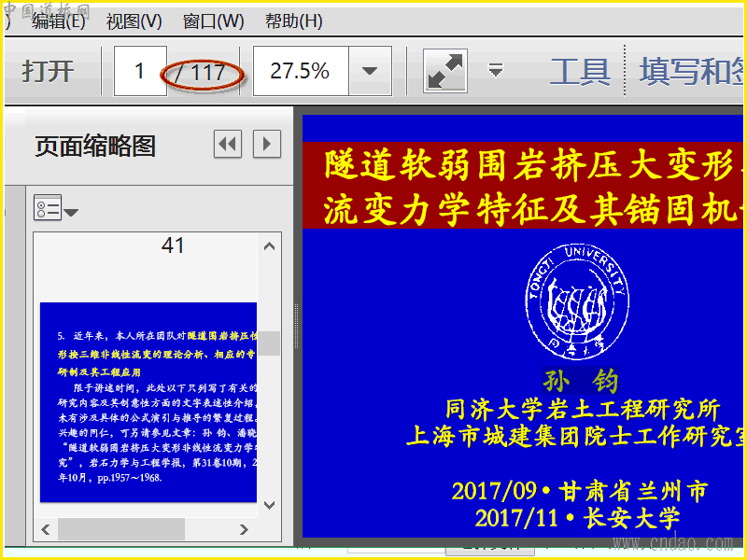Click thumbnail scrollbar down arrow
This screenshot has height=560, width=747.
pyautogui.click(x=269, y=505)
